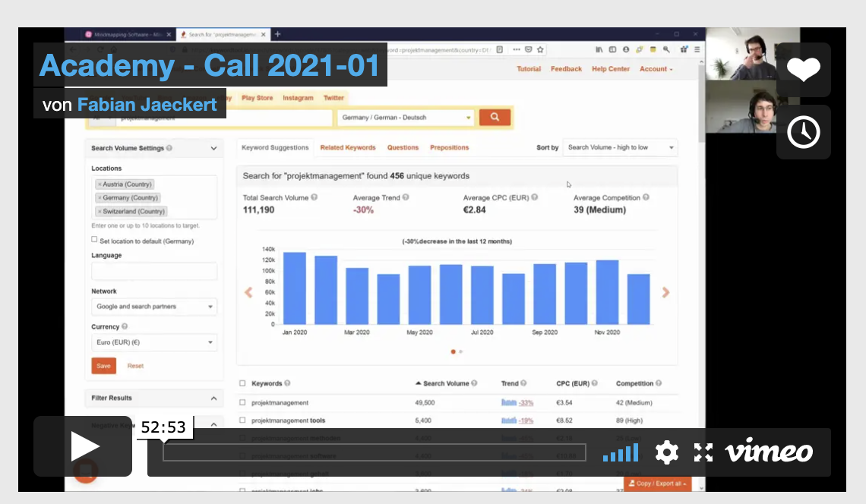Screen dimensions: 866x504
Task: Click the help icon next to Average Competition
Action: click(x=646, y=197)
